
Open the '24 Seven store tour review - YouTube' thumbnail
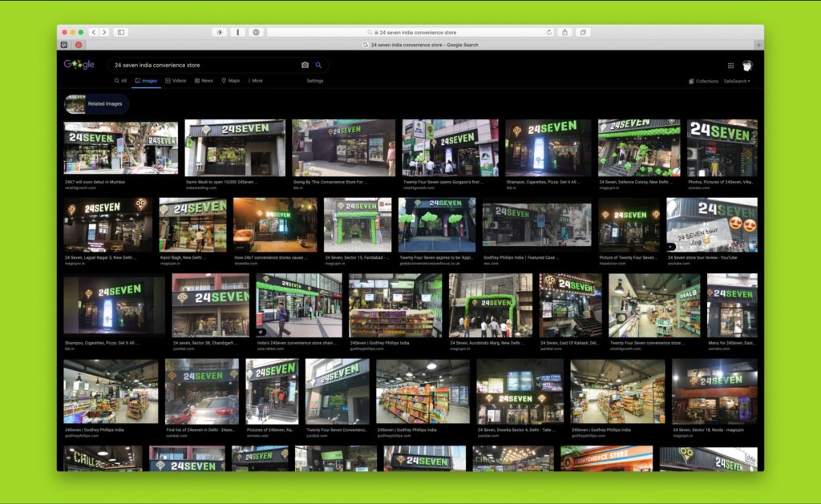pos(711,224)
